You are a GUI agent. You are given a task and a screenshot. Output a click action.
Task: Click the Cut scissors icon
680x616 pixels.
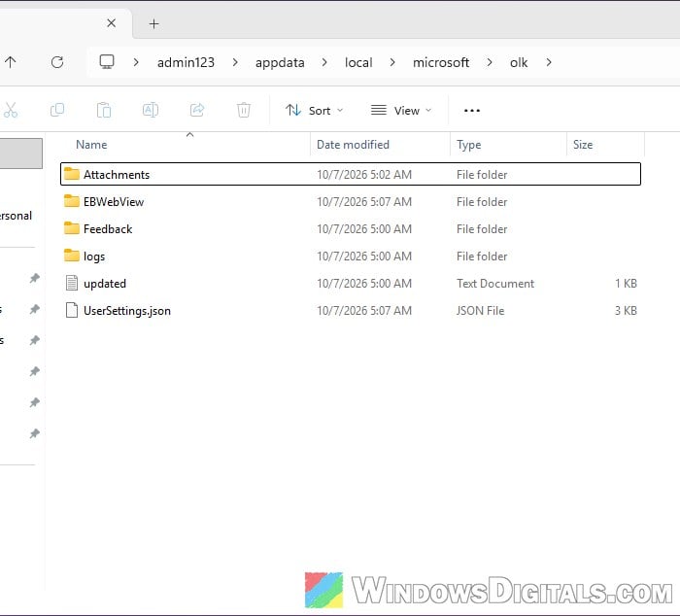[11, 110]
